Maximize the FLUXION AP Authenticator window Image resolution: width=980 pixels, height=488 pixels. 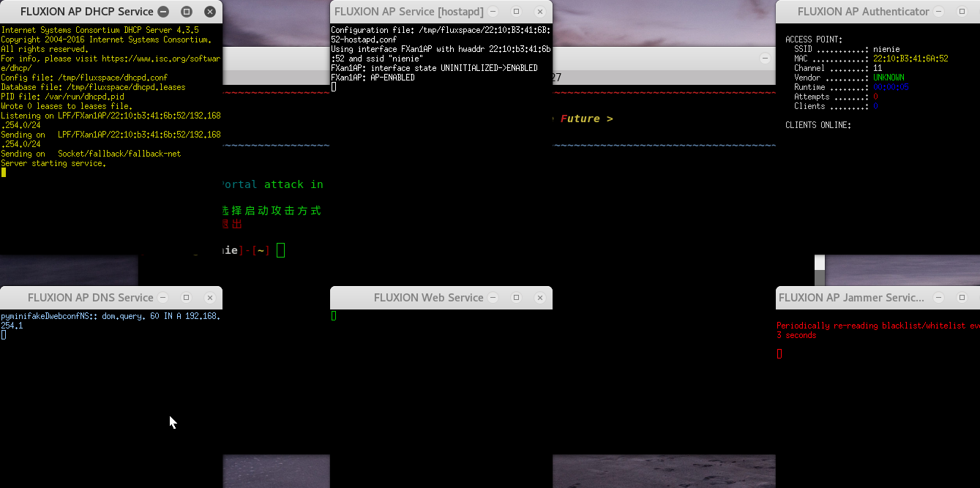click(962, 12)
